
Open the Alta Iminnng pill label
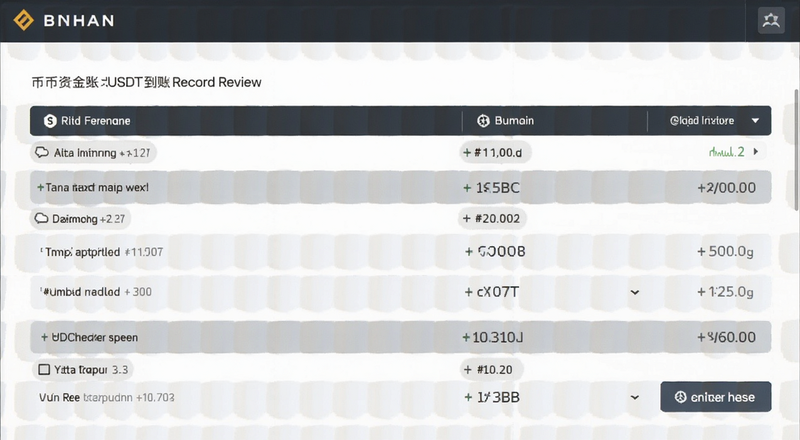(93, 153)
